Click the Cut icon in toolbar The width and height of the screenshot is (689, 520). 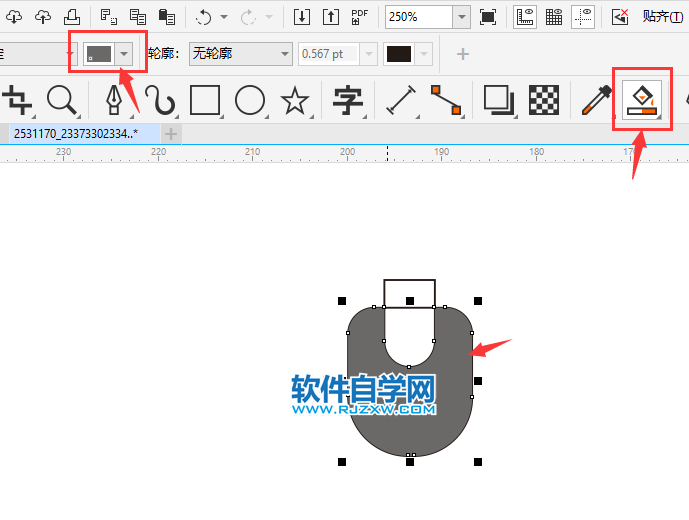click(109, 17)
